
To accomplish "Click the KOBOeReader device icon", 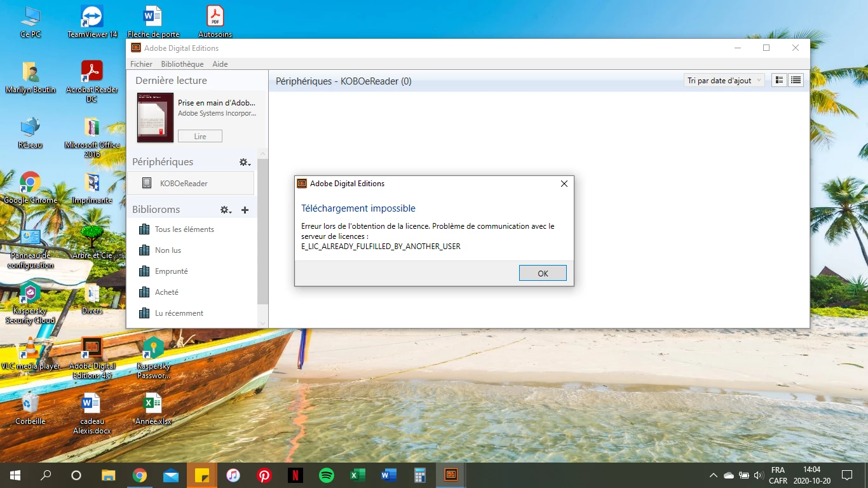I will pos(147,183).
